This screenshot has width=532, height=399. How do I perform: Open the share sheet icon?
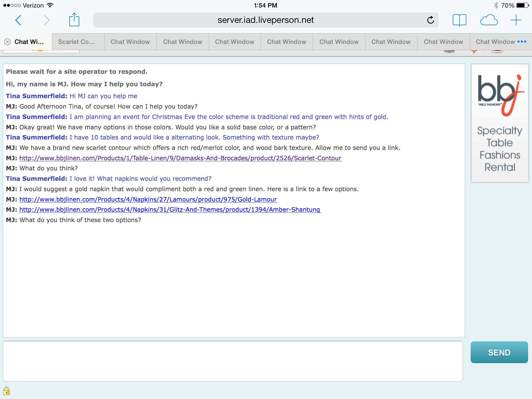click(74, 19)
